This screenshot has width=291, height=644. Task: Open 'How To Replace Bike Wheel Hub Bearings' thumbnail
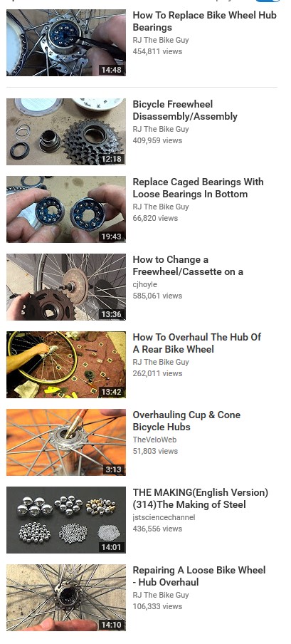pos(66,43)
